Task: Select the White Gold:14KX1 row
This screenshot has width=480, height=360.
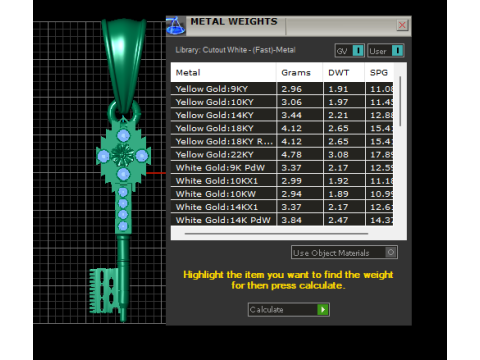Action: [x=282, y=207]
